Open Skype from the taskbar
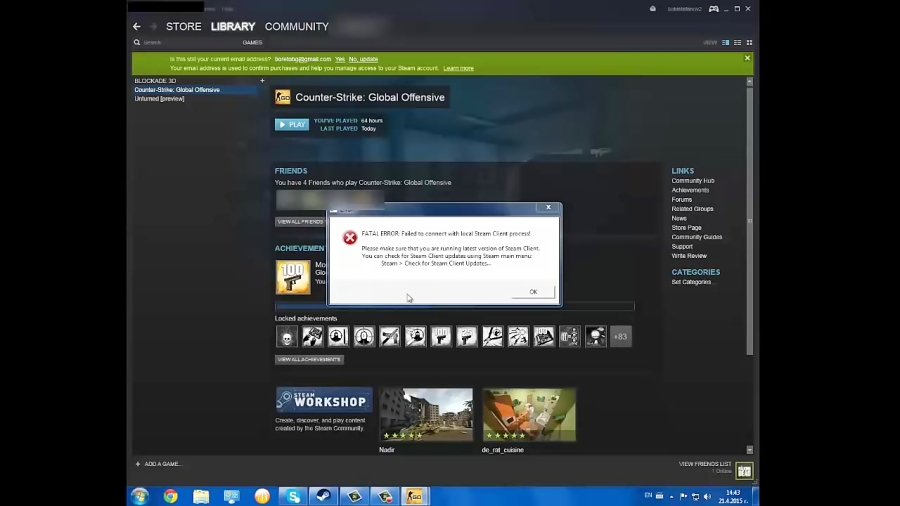900x506 pixels. (x=294, y=496)
